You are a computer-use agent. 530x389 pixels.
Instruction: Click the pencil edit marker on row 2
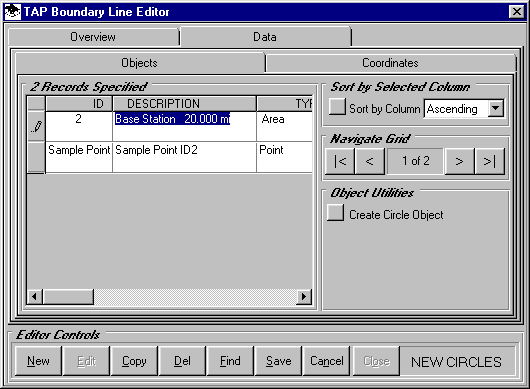click(36, 126)
